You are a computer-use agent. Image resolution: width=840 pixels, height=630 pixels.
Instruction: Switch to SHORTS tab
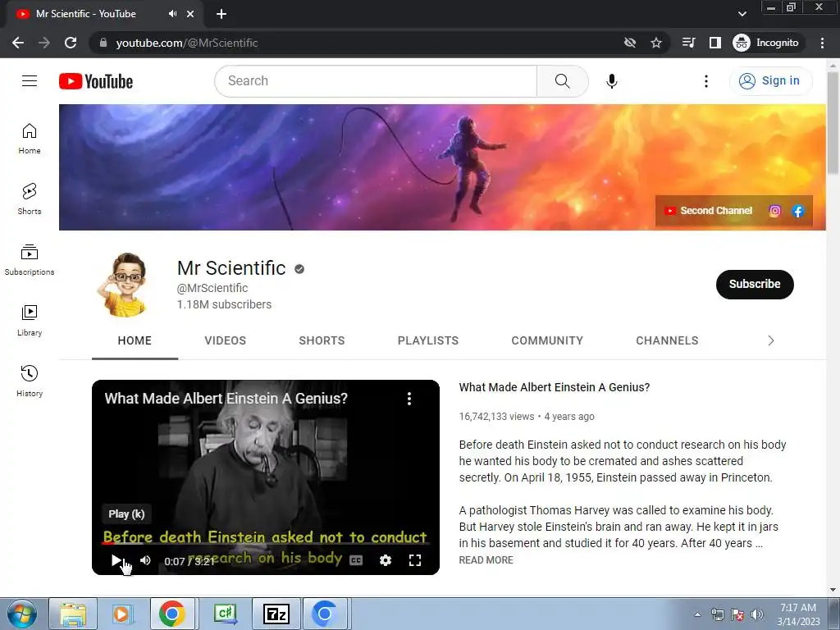[322, 340]
